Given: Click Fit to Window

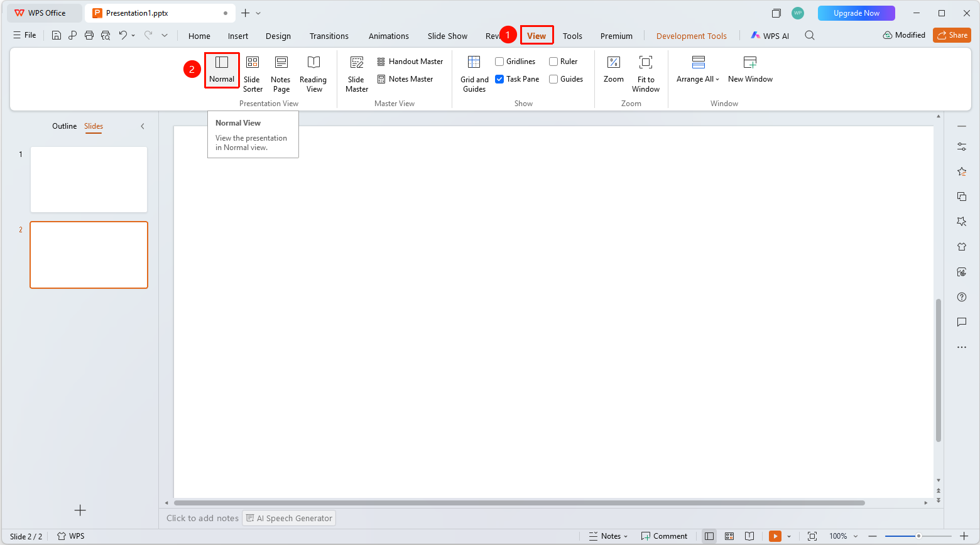Looking at the screenshot, I should click(x=646, y=73).
